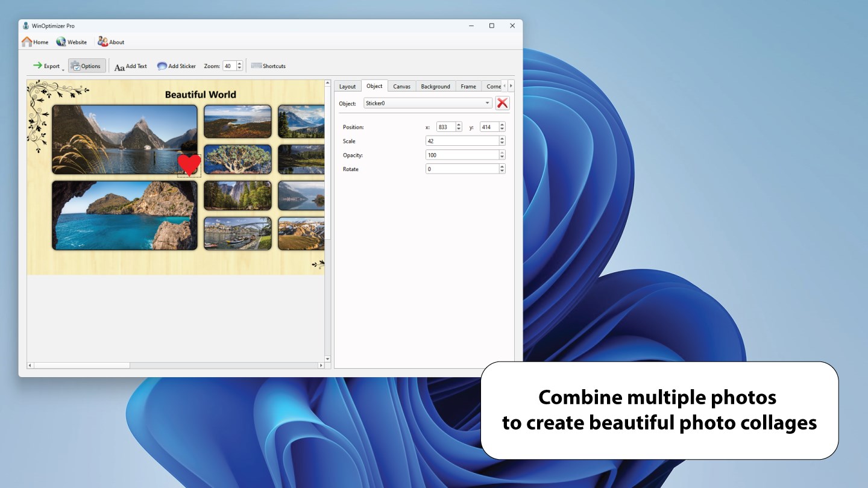Image resolution: width=868 pixels, height=488 pixels.
Task: Click the canvas horizontal scrollbar right arrow
Action: 321,365
